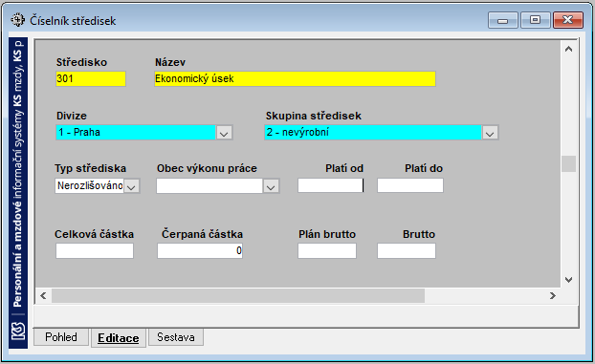Minimize the Číselník středisek window
This screenshot has height=364, width=595.
(503, 20)
